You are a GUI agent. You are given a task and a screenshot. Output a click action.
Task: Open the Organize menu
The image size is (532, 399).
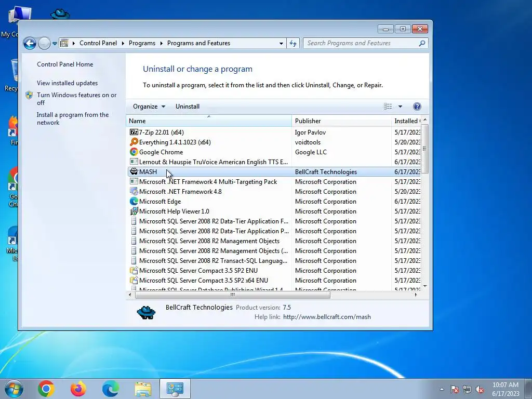(x=149, y=106)
